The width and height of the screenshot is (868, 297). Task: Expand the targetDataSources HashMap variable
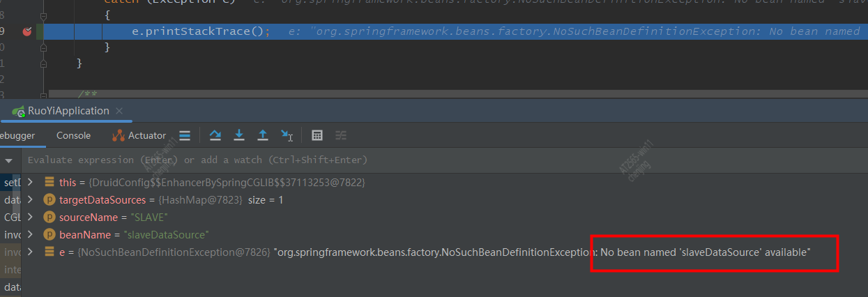click(x=30, y=200)
